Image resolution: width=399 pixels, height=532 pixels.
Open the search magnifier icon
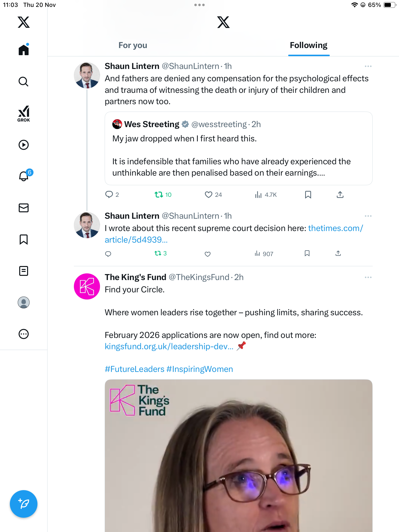pos(24,82)
